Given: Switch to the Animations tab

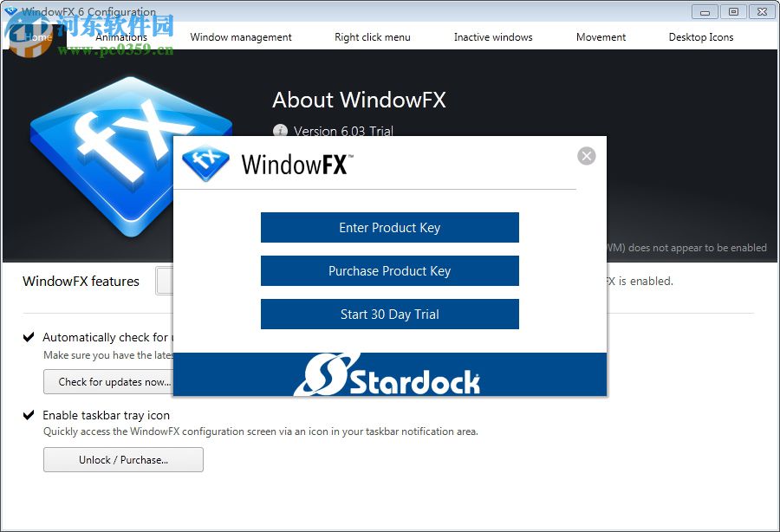Looking at the screenshot, I should coord(121,37).
